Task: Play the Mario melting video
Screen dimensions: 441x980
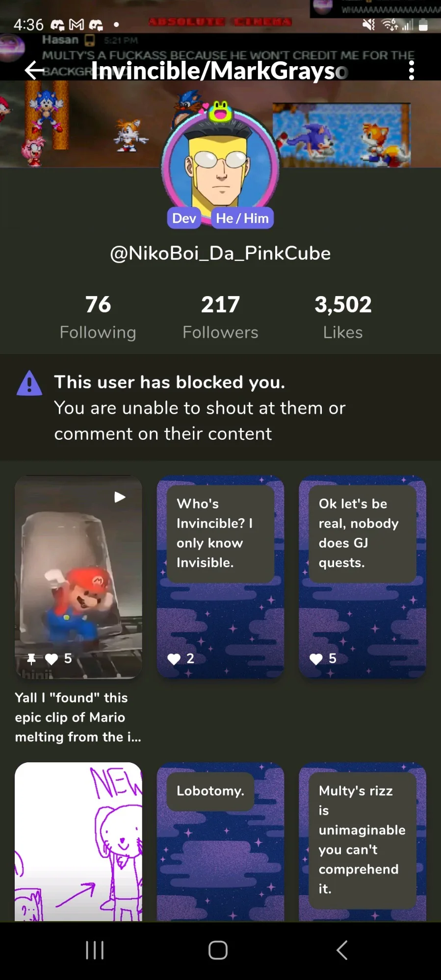Action: click(120, 497)
